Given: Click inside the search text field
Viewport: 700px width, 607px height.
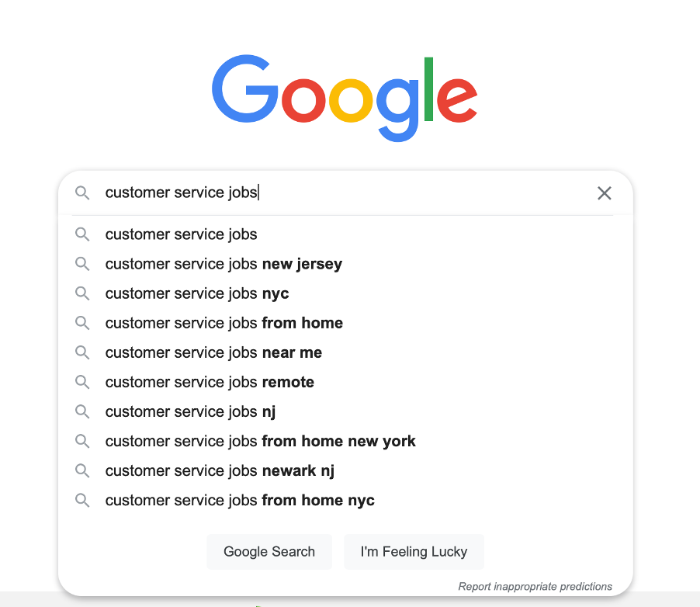Looking at the screenshot, I should (349, 193).
